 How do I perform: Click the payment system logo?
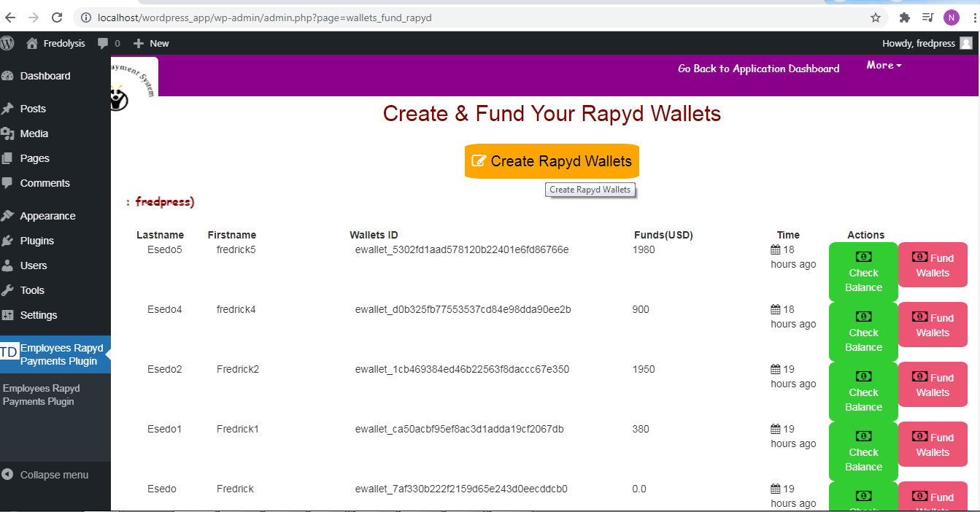click(134, 84)
